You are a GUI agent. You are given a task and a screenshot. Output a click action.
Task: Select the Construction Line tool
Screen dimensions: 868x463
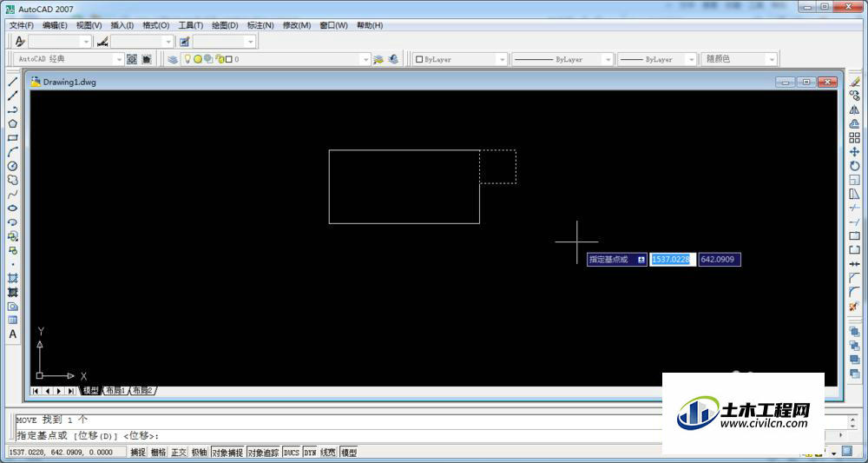point(13,96)
